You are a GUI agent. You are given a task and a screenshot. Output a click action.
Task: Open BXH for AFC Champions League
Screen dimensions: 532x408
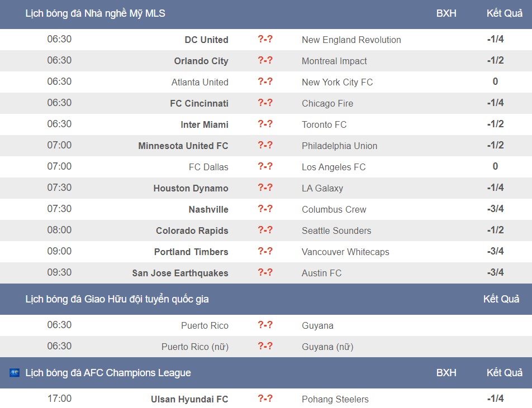446,373
